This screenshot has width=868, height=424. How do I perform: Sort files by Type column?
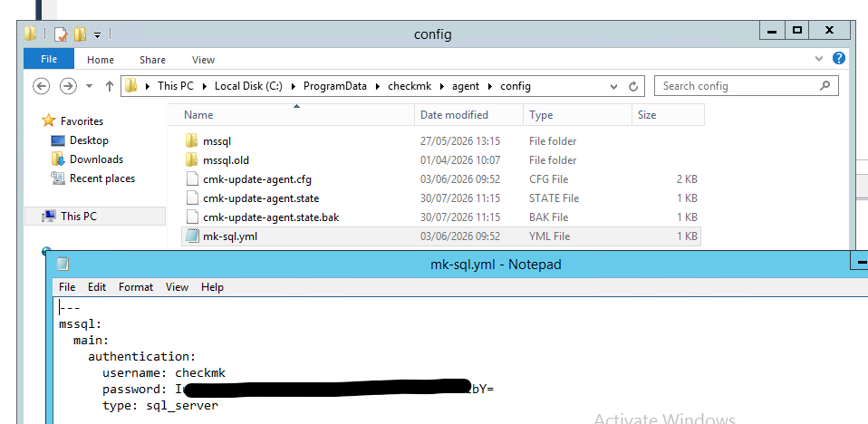[577, 114]
